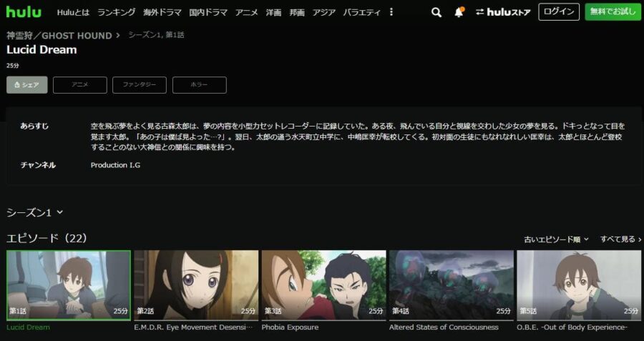This screenshot has height=341, width=644.
Task: Click the Phobia Exposure episode title
Action: click(290, 327)
